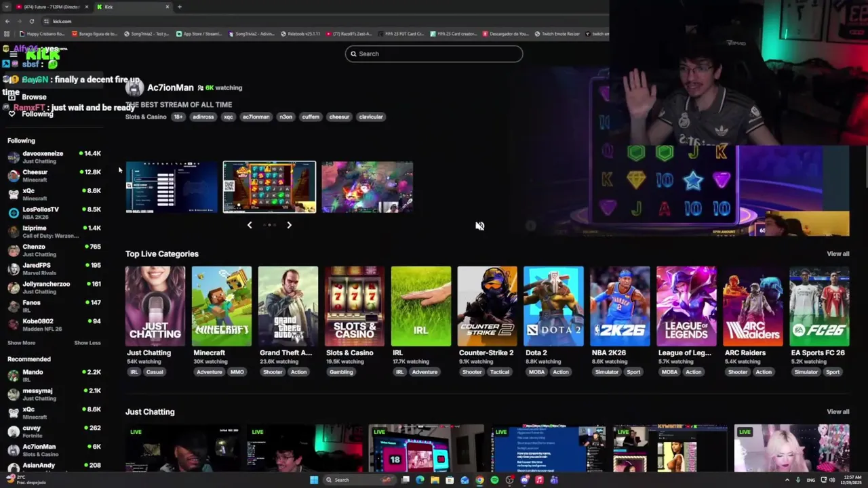This screenshot has height=488, width=868.
Task: Unmute the featured stream with the speaker icon
Action: (x=479, y=226)
